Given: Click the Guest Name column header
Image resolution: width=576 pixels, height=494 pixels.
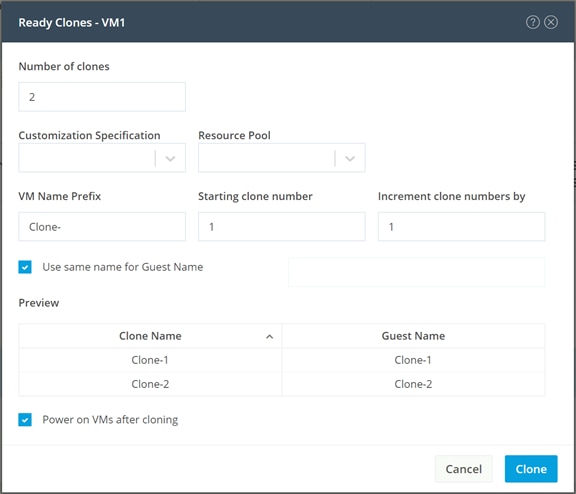Looking at the screenshot, I should [413, 336].
